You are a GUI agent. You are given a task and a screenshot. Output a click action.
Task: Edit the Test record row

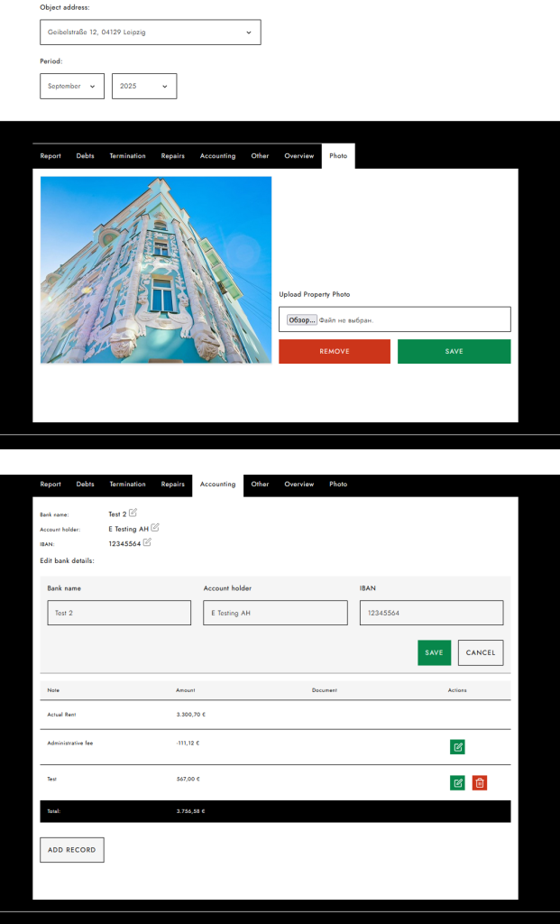[x=457, y=782]
